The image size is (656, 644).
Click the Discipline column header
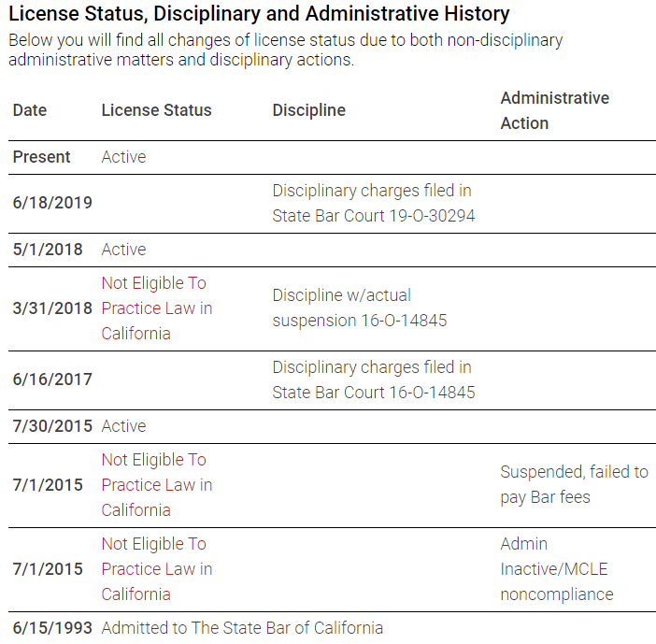[x=308, y=110]
